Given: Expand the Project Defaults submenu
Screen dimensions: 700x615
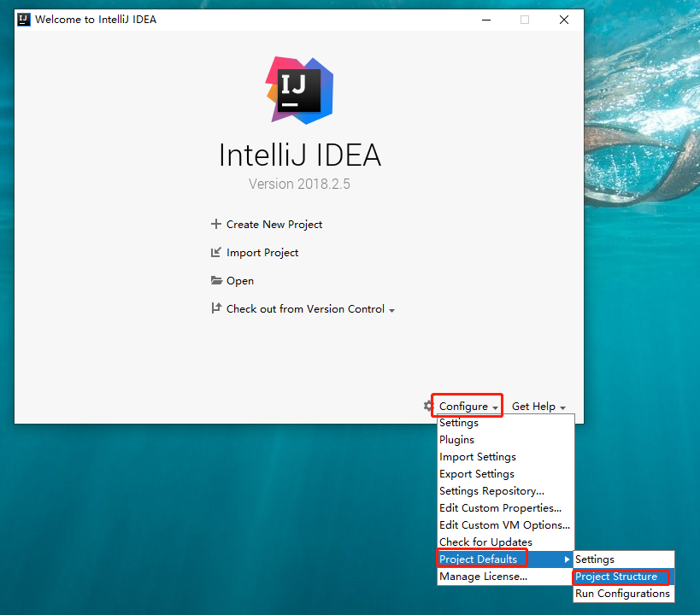Looking at the screenshot, I should (x=505, y=559).
